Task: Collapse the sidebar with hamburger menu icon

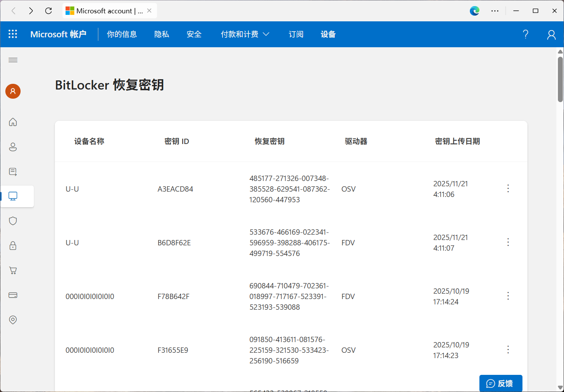Action: pos(13,60)
